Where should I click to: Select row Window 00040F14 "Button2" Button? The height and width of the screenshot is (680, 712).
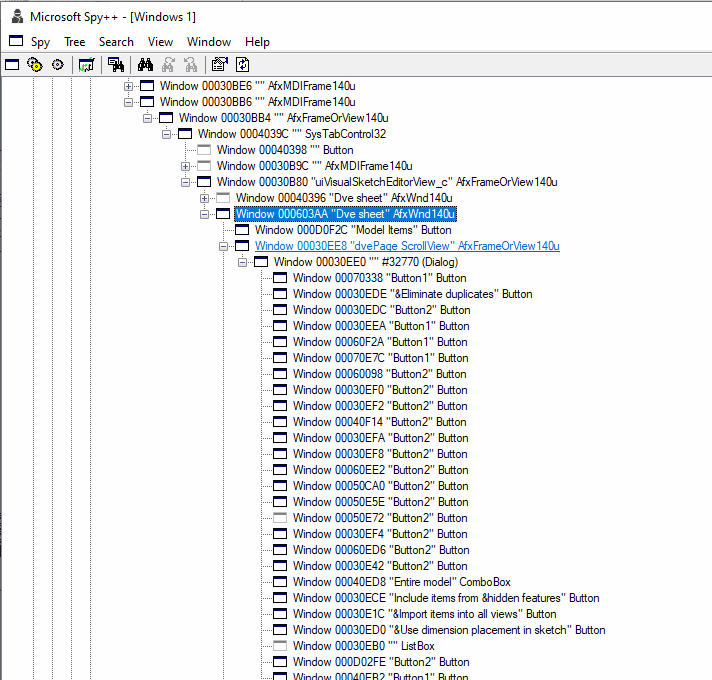(380, 422)
